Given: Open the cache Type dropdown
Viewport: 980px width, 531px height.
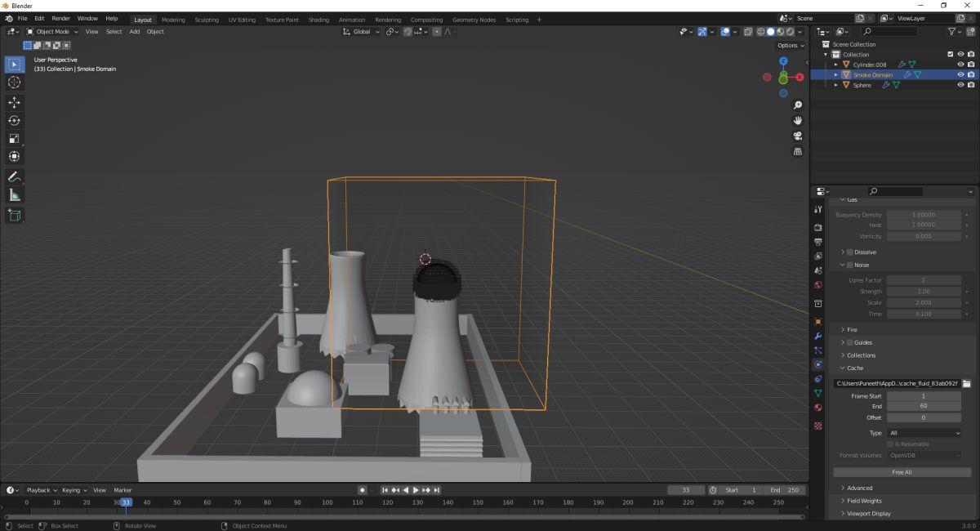Looking at the screenshot, I should click(x=924, y=433).
